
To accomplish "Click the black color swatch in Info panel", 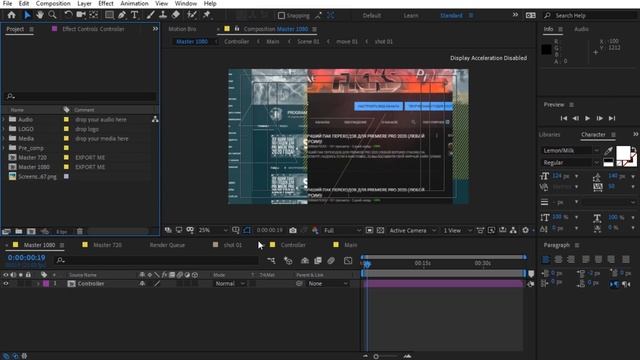I will pyautogui.click(x=546, y=49).
